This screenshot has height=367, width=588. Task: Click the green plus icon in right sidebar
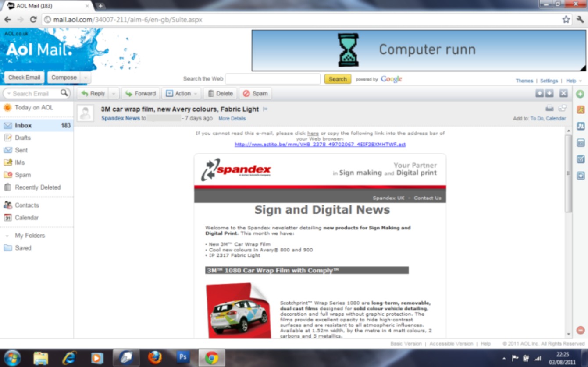click(x=581, y=94)
